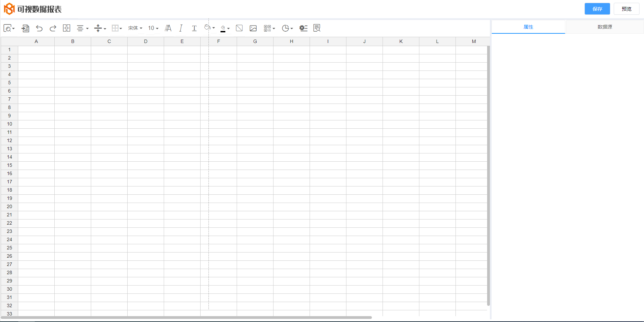
Task: Switch to the 数据源 data source tab
Action: pos(604,27)
